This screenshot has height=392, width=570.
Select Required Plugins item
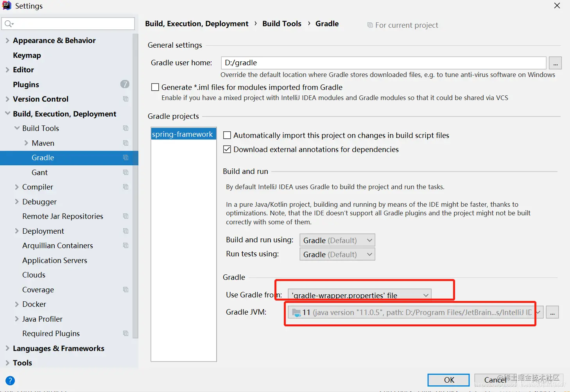pyautogui.click(x=51, y=333)
